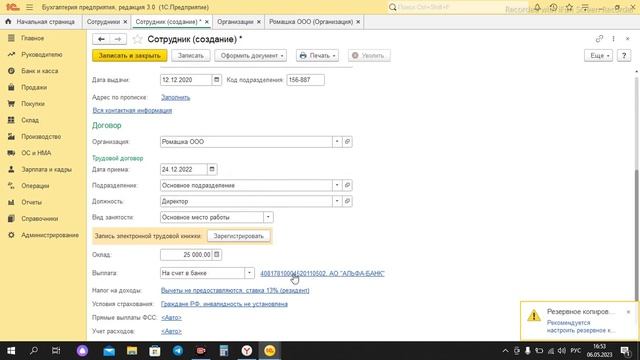The image size is (640, 360).
Task: Open Ромашка ООО organization via open icon
Action: (x=347, y=142)
